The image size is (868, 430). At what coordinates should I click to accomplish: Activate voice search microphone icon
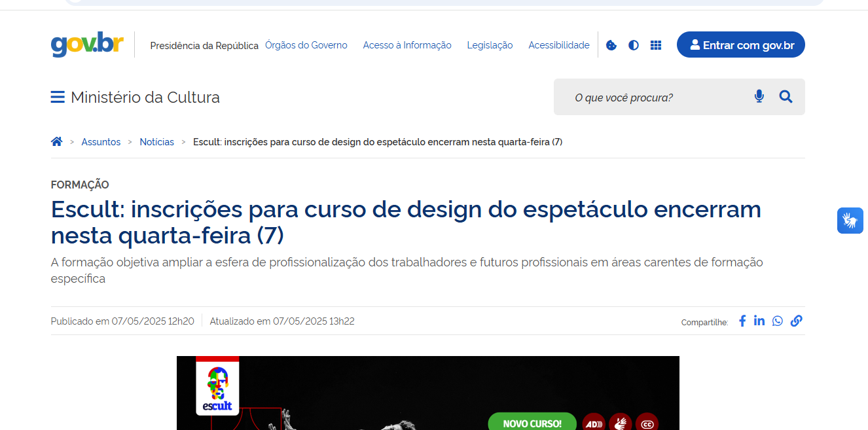(759, 97)
